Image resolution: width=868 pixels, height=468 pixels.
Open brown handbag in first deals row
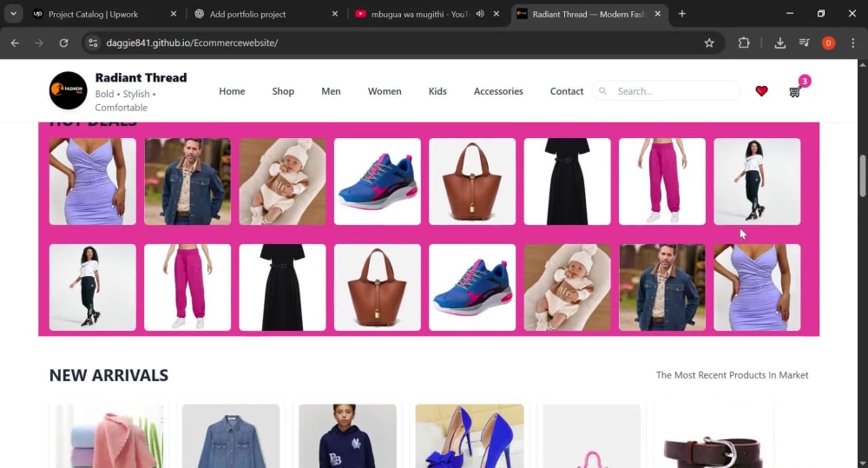pos(472,181)
